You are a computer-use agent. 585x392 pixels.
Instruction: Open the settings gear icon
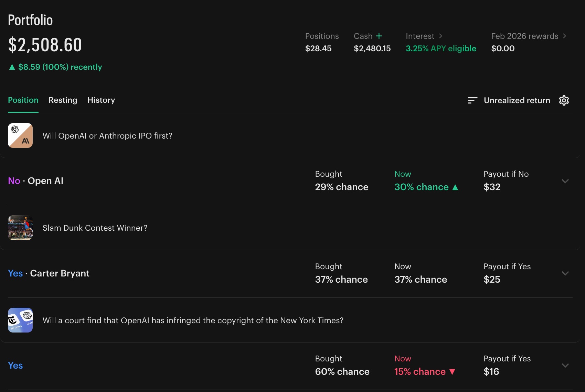coord(564,100)
